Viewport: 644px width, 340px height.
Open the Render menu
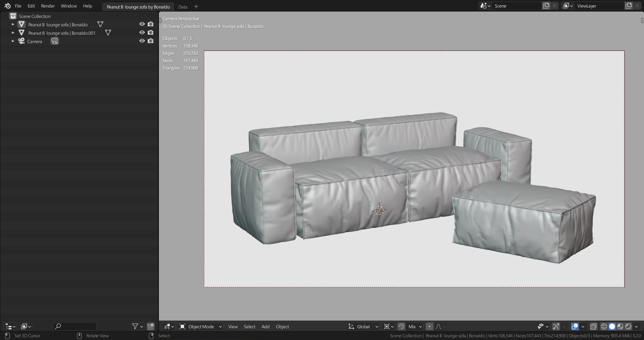(x=48, y=6)
